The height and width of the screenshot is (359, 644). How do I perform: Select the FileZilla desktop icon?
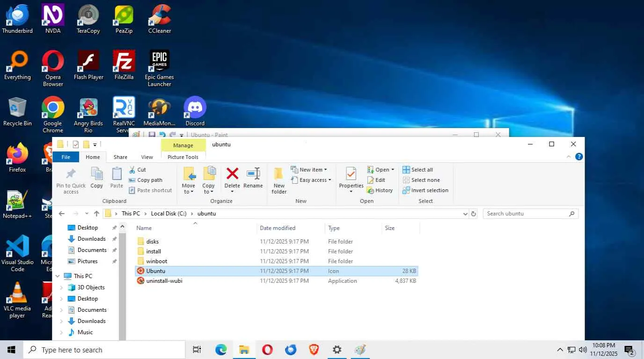[124, 65]
